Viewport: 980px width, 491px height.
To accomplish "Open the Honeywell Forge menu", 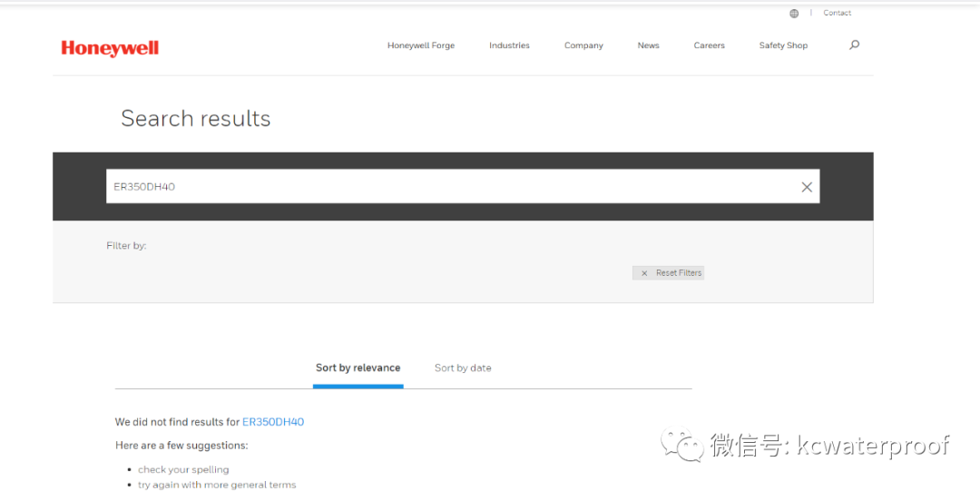I will pyautogui.click(x=421, y=45).
